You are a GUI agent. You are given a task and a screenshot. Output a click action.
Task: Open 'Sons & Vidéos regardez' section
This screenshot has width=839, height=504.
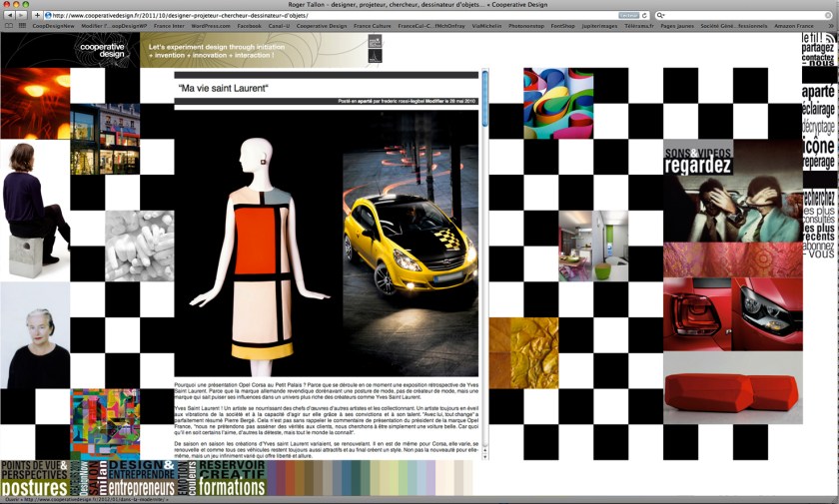pos(698,161)
